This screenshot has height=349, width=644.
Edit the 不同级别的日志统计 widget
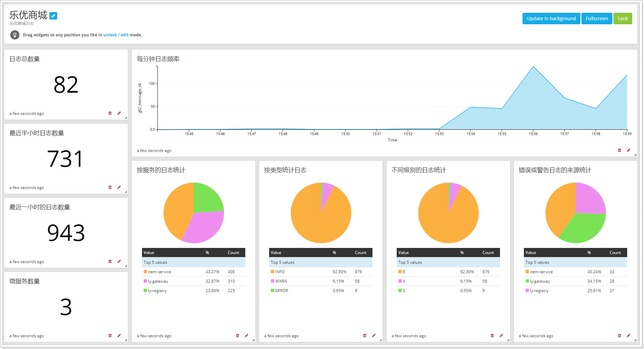[501, 336]
